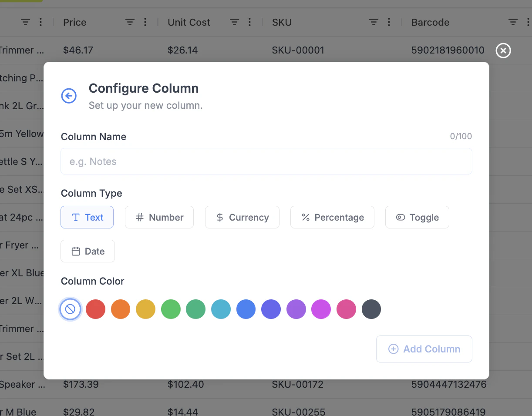Pick the magenta column color
Image resolution: width=532 pixels, height=416 pixels.
pos(321,309)
